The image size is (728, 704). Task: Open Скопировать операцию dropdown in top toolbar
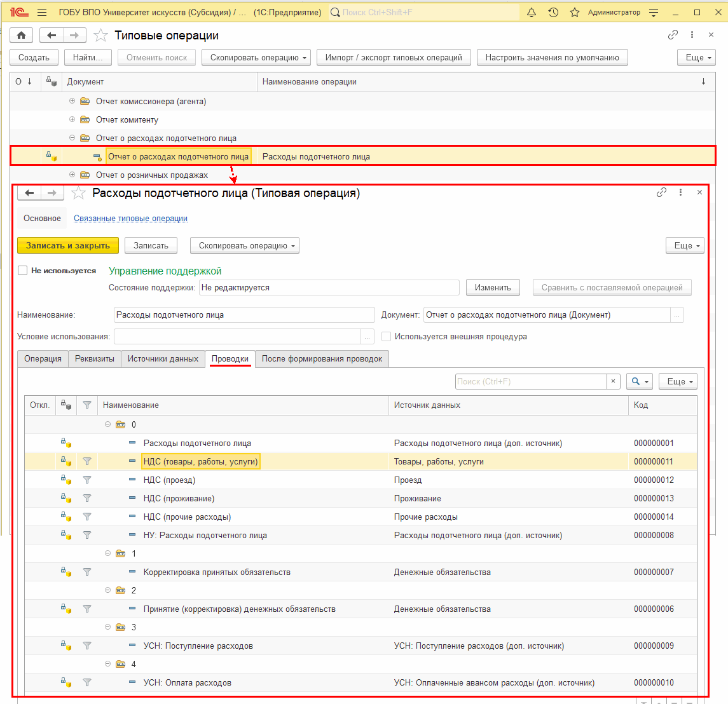click(x=256, y=58)
